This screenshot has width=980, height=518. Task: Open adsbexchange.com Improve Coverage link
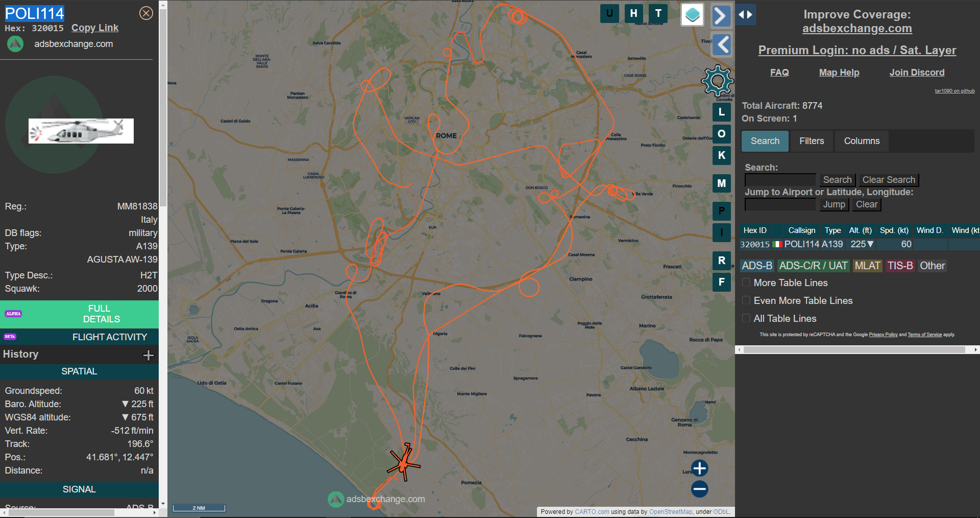(857, 29)
